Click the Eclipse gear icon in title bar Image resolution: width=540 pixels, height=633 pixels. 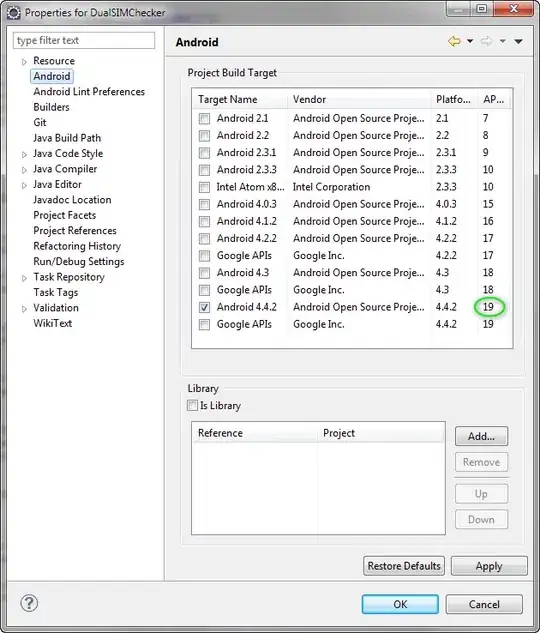tap(13, 13)
